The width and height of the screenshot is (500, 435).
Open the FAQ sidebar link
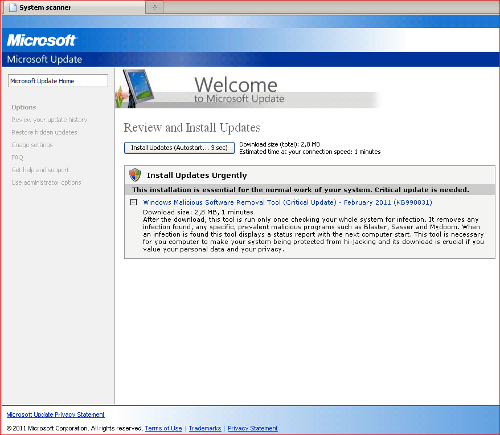point(17,157)
